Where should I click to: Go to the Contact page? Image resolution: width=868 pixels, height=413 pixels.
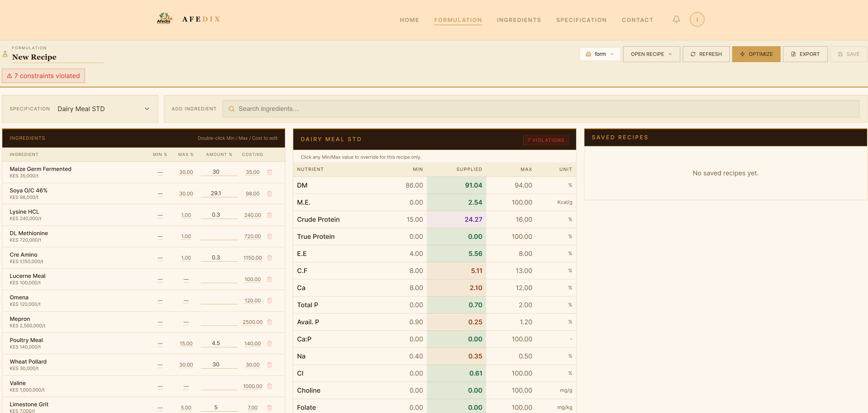(x=638, y=20)
